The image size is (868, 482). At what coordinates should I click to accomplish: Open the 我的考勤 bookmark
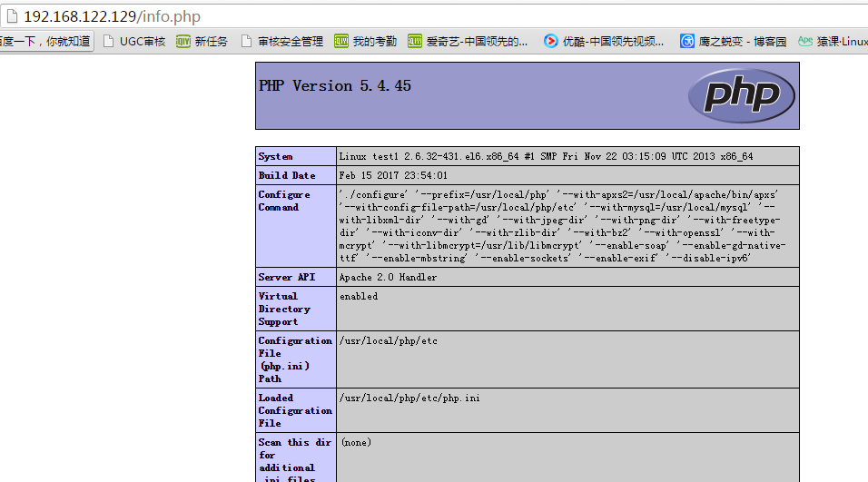click(x=365, y=42)
